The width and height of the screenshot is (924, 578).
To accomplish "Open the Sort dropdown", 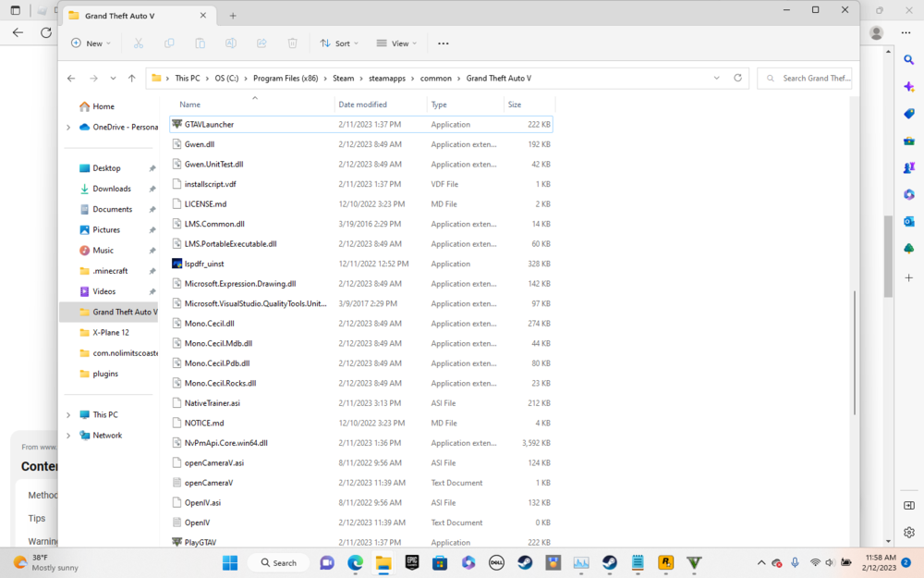I will 338,43.
